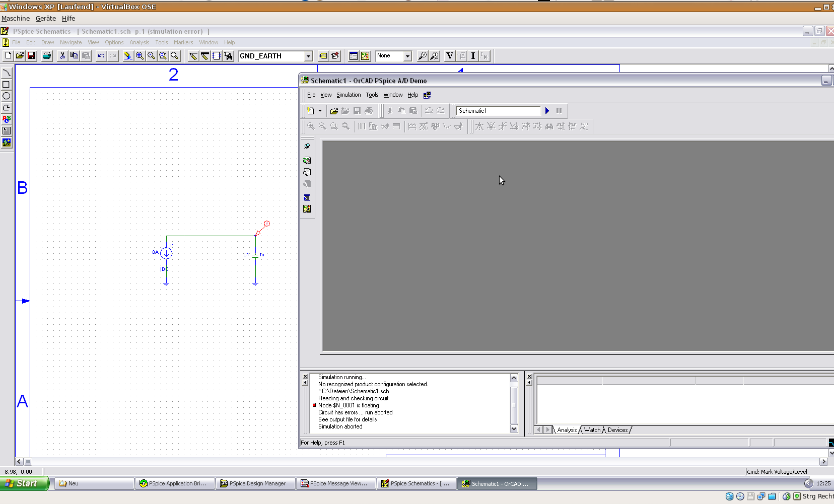Image resolution: width=834 pixels, height=504 pixels.
Task: Open the Simulation menu in PSpice A/D
Action: (x=349, y=95)
